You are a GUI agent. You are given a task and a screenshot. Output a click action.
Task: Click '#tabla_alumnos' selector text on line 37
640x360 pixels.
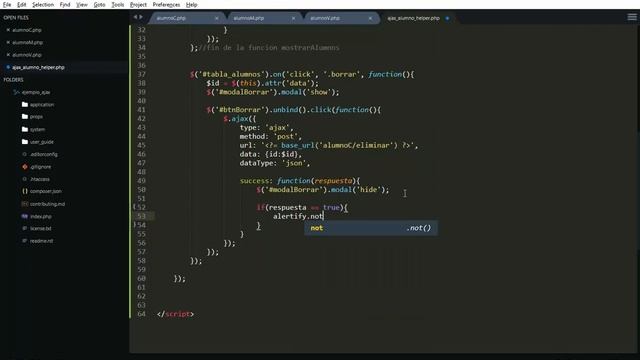pyautogui.click(x=231, y=74)
